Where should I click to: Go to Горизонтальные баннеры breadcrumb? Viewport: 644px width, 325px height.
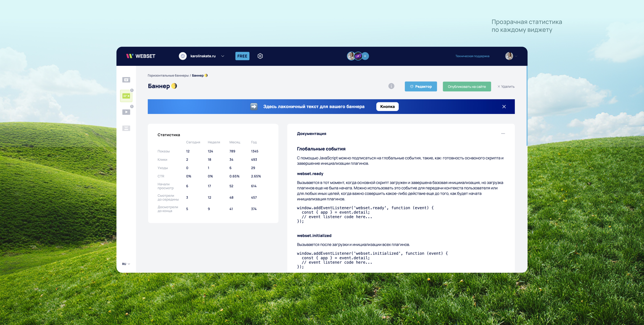pyautogui.click(x=168, y=76)
